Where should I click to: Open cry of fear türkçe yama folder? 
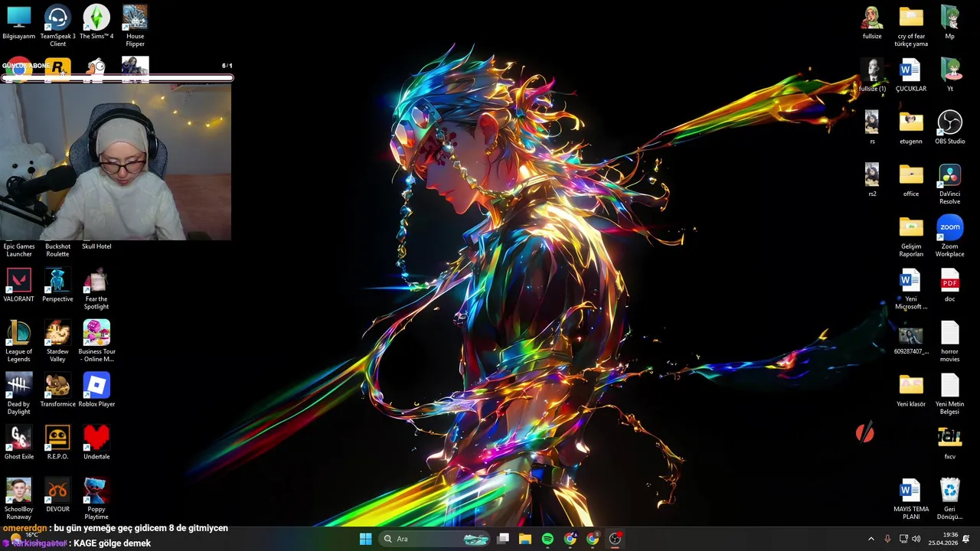911,25
